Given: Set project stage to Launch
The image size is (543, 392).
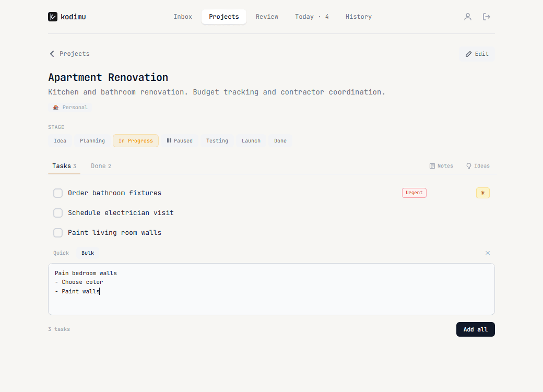Looking at the screenshot, I should click(x=251, y=140).
